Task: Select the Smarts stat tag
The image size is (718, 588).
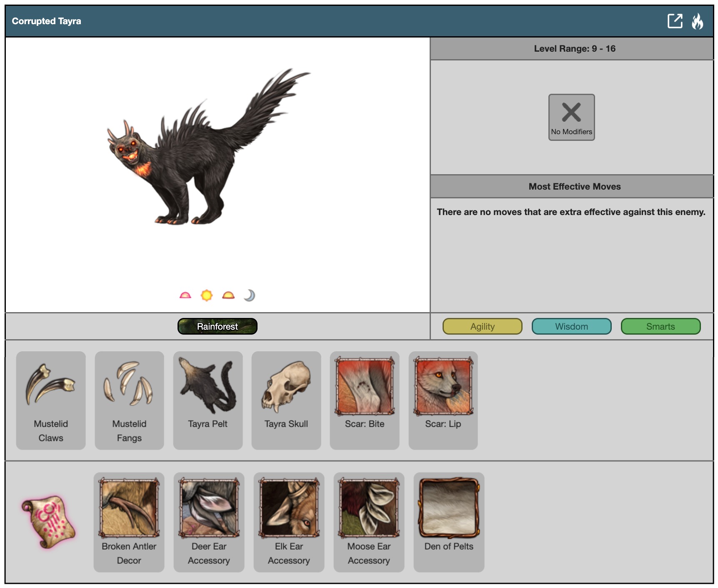Action: pyautogui.click(x=660, y=326)
